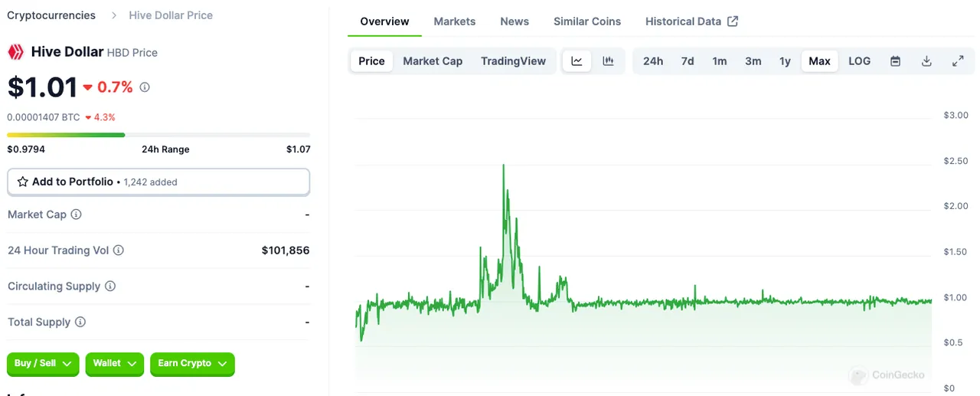Viewport: 980px width, 396px height.
Task: Click the $101,856 trading volume value
Action: pos(286,250)
